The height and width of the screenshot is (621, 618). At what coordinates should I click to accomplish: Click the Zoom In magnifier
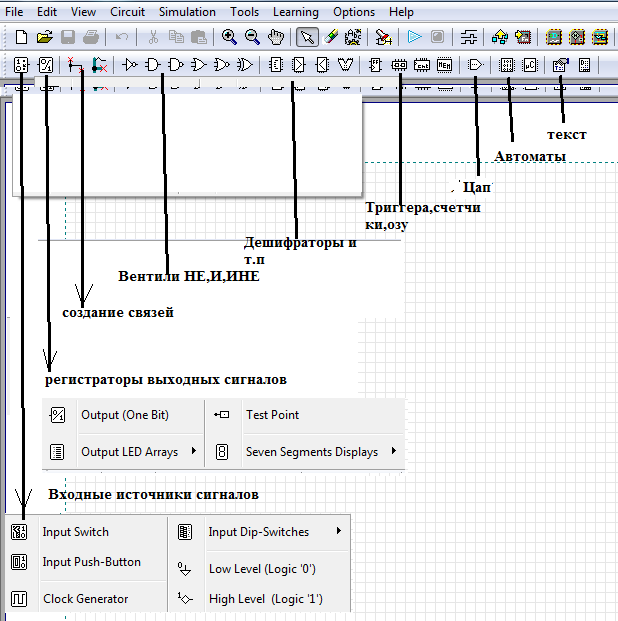(229, 37)
